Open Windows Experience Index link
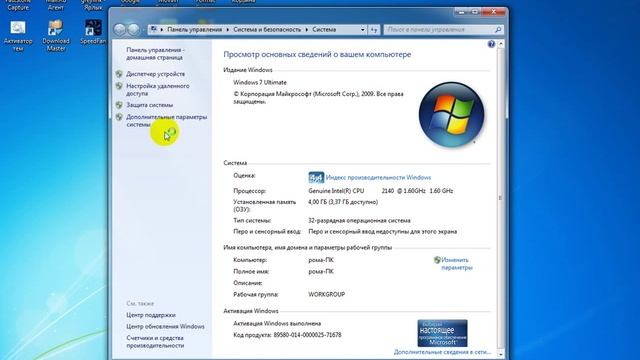This screenshot has width=640, height=360. click(x=378, y=178)
